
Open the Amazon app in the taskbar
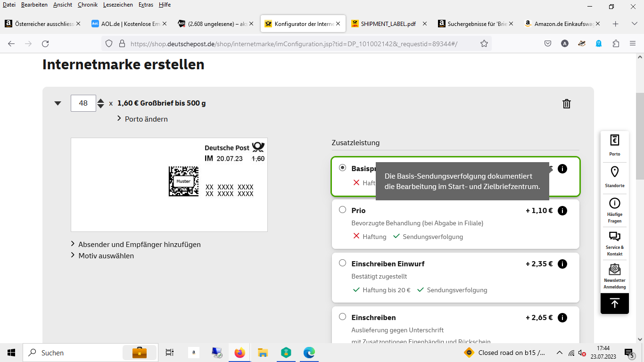coord(194,353)
